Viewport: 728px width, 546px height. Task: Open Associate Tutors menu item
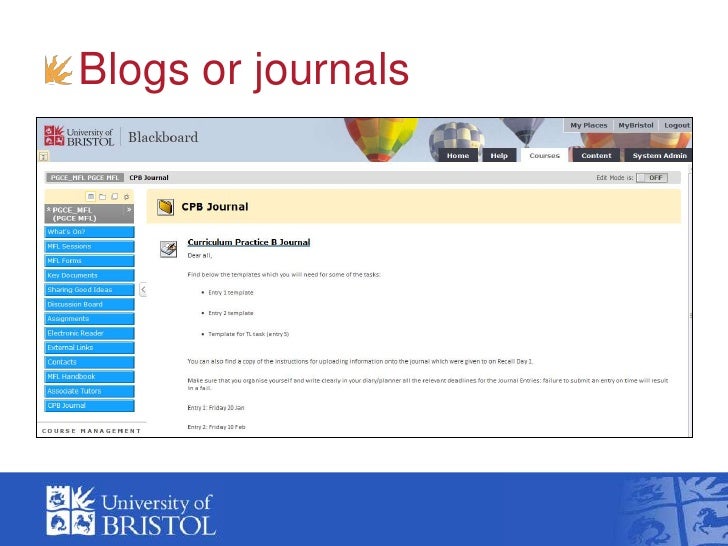click(90, 391)
